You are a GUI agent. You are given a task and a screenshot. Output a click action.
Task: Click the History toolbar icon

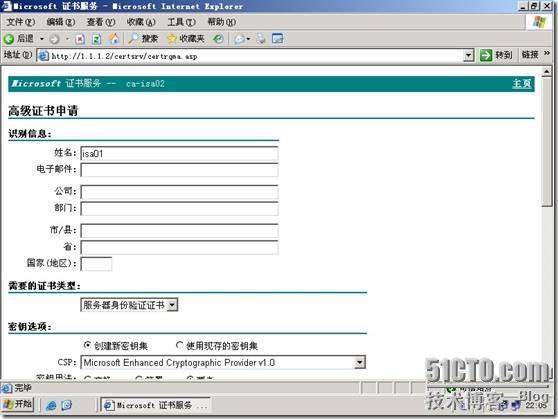pos(218,39)
